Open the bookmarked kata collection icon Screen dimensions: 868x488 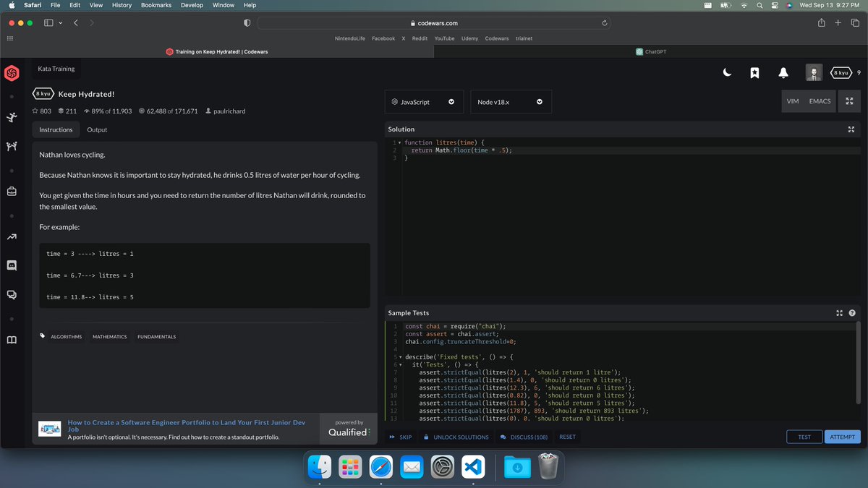754,72
